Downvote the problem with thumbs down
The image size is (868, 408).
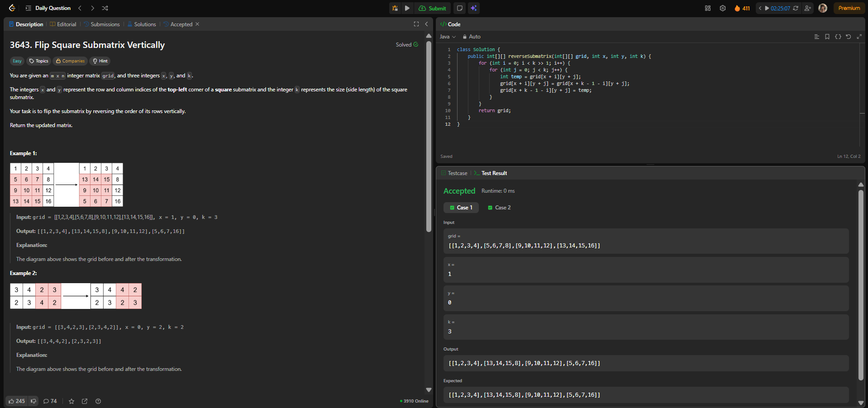pyautogui.click(x=33, y=401)
